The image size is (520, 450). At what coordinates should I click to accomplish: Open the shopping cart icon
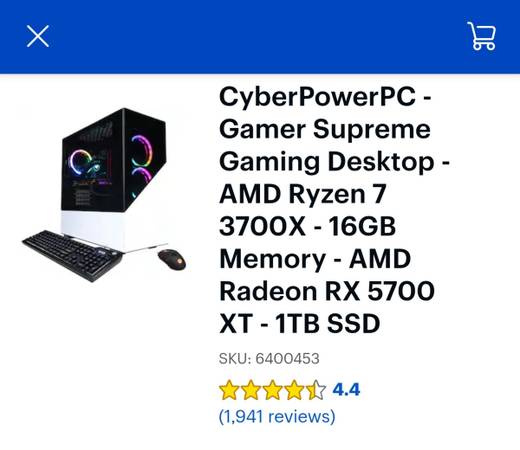pyautogui.click(x=482, y=36)
